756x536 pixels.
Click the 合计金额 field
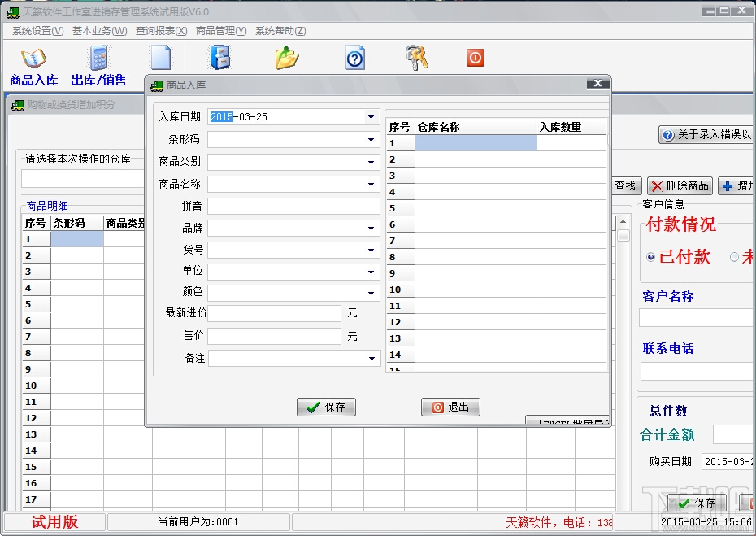(x=734, y=434)
